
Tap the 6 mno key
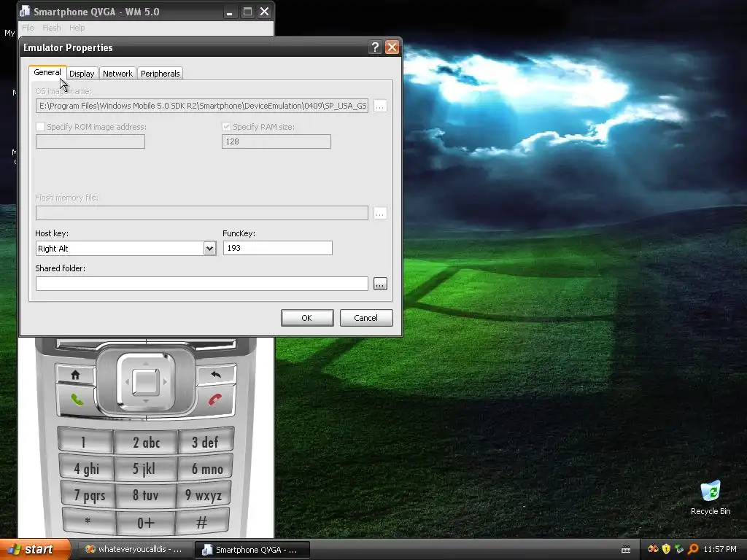coord(206,469)
